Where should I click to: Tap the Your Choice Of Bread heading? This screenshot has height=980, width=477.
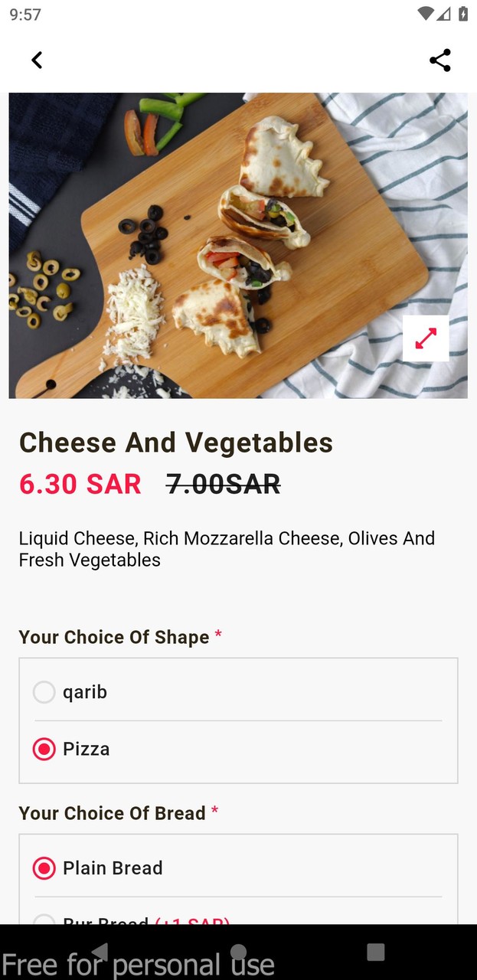(x=113, y=813)
